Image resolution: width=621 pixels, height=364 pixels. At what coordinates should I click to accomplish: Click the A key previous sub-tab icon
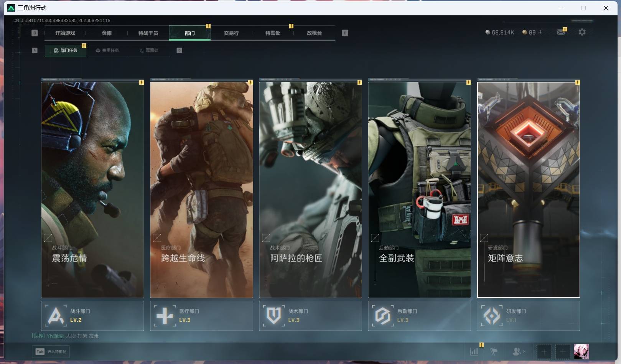coord(35,50)
